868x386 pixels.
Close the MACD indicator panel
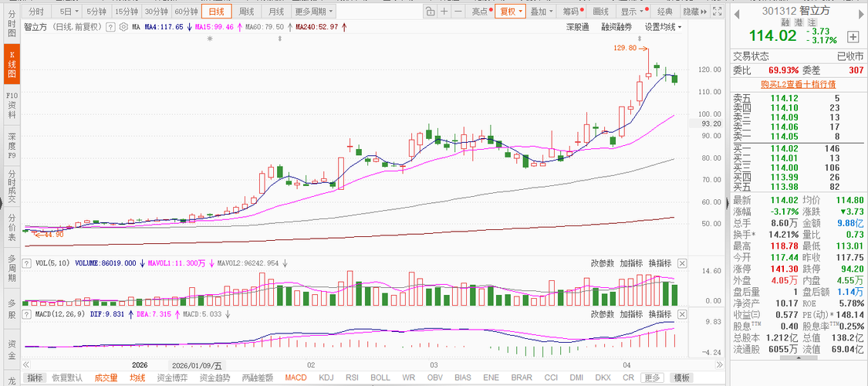coord(682,314)
